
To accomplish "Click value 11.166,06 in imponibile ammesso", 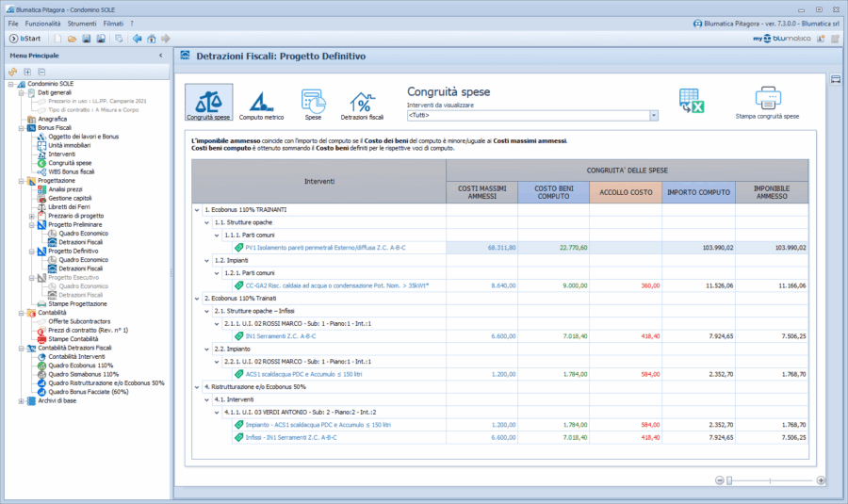I will click(x=792, y=285).
